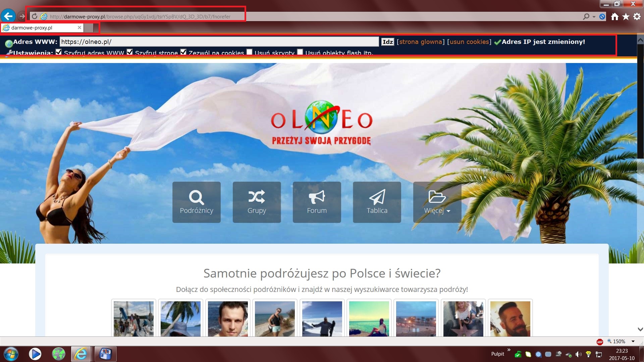Open the blonde woman with star thumbnail
Screen dimensions: 644x362
(x=463, y=318)
